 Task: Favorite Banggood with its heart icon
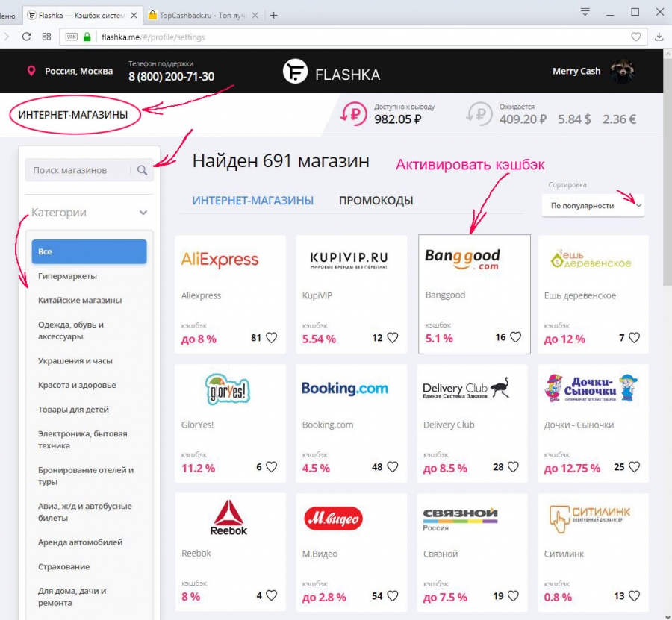[x=515, y=337]
